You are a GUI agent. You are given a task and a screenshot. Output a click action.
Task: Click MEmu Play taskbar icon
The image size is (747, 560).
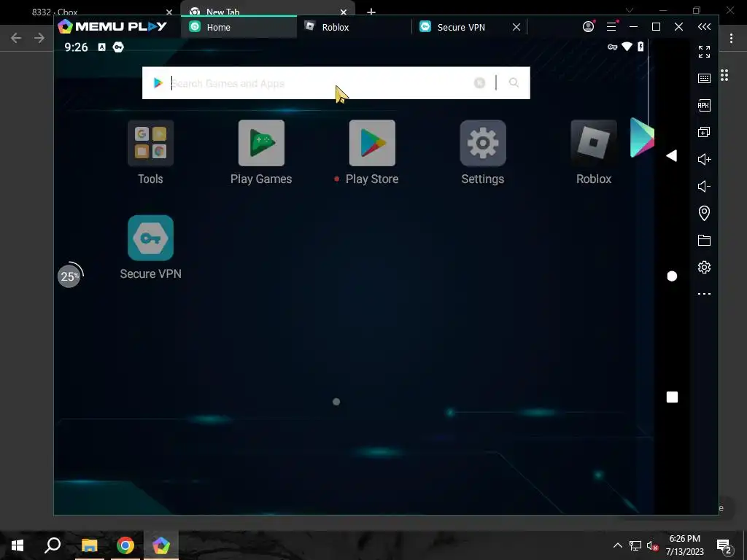click(161, 545)
